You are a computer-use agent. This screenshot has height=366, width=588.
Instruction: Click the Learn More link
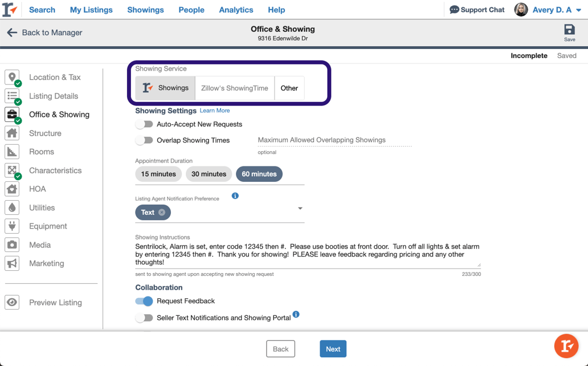215,110
